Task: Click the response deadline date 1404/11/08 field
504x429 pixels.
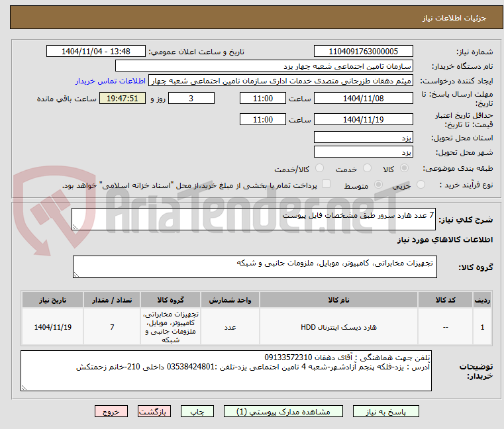Action: point(363,99)
